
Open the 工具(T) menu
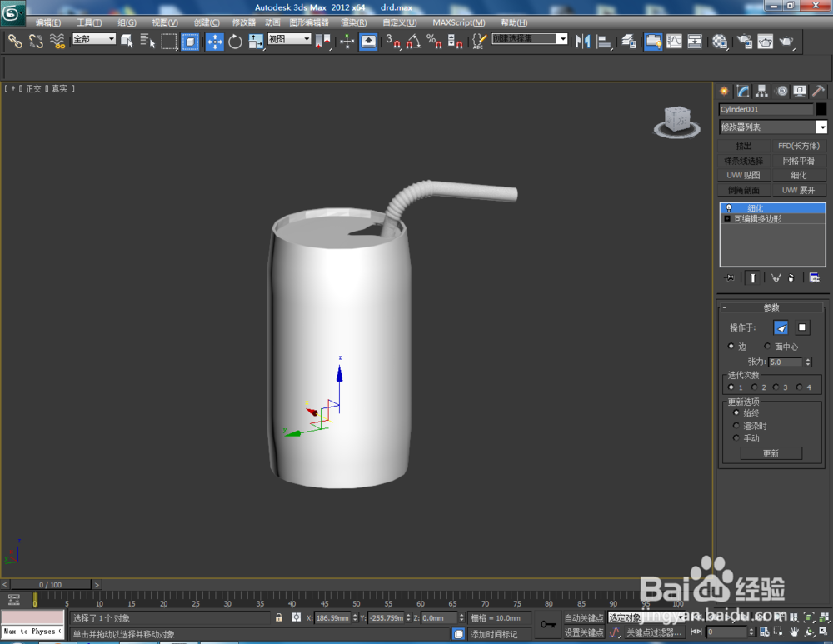89,22
